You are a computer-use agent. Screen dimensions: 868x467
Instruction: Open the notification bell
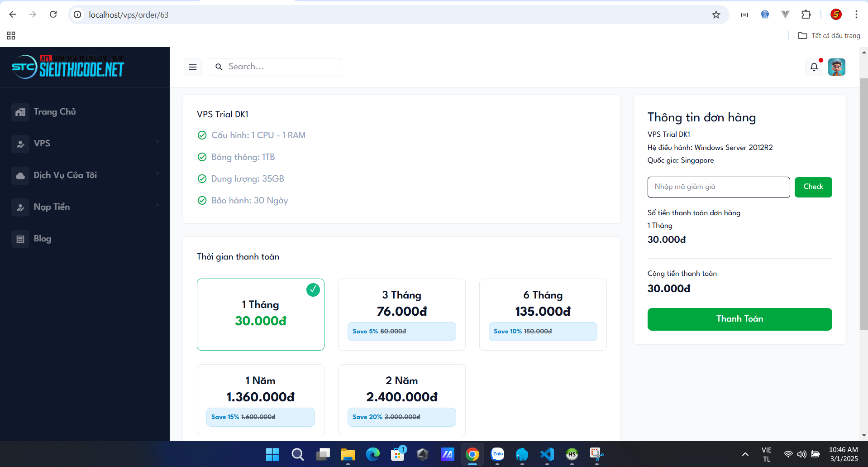click(x=814, y=67)
